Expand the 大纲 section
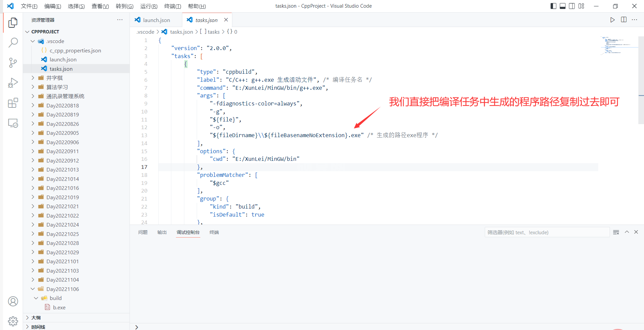The width and height of the screenshot is (644, 330). (27, 318)
